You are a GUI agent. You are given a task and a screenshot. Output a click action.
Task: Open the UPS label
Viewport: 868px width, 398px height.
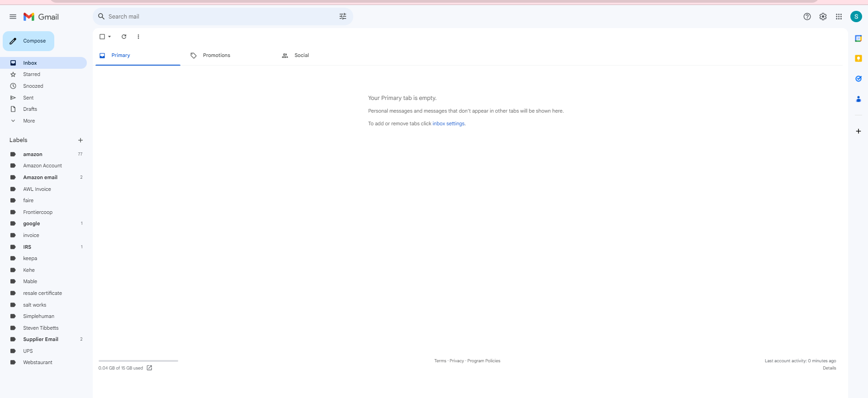pyautogui.click(x=43, y=351)
